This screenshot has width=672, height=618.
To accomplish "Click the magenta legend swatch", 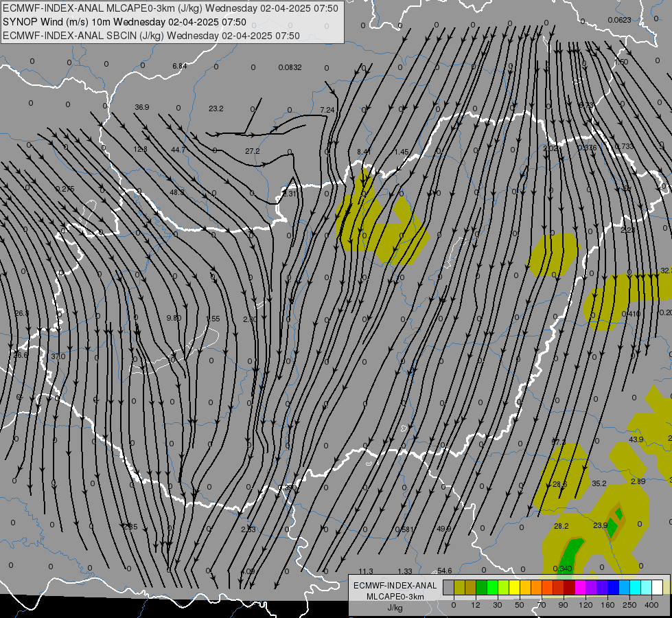I will pos(580,588).
